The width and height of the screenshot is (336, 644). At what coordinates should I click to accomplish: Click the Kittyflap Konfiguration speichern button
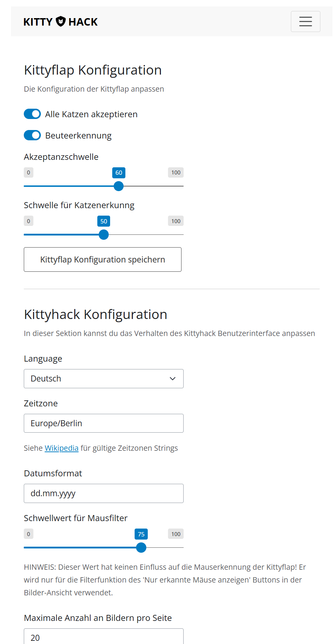tap(103, 260)
